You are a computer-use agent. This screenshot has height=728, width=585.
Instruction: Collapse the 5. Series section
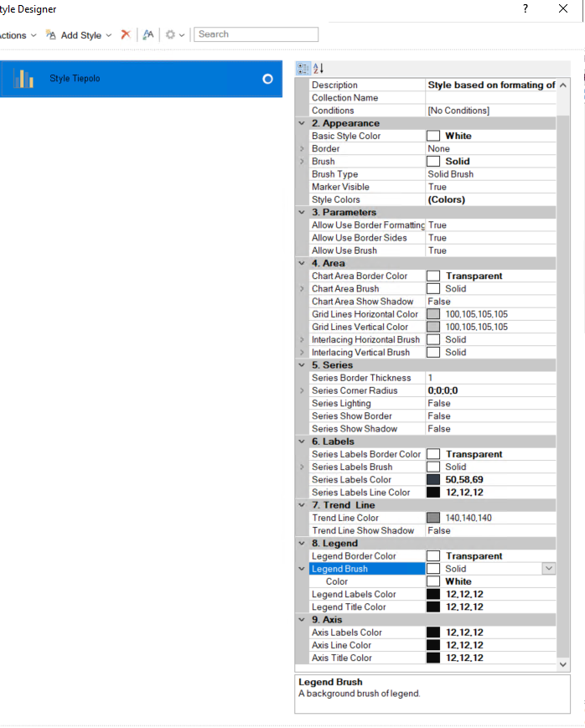pyautogui.click(x=302, y=365)
